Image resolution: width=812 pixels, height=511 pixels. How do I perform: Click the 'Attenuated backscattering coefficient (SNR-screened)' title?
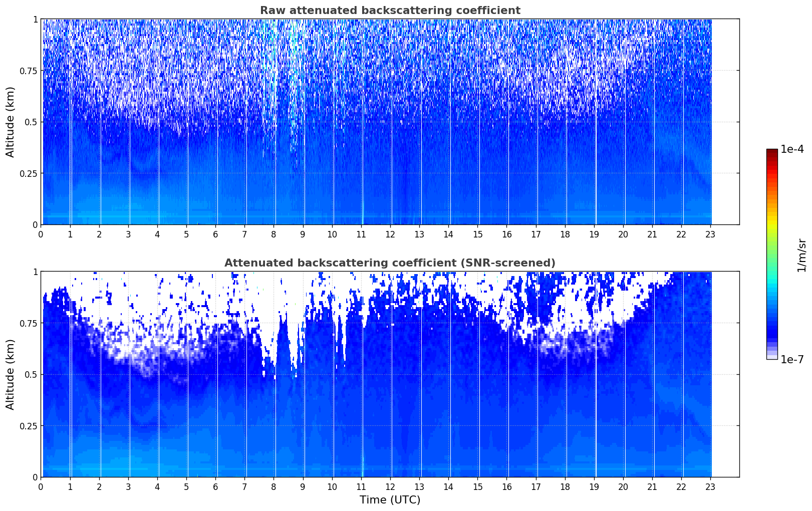click(390, 263)
